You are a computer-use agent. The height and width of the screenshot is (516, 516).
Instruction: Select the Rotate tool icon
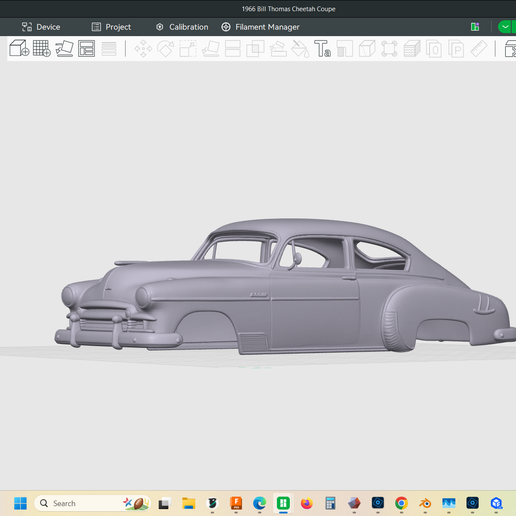[166, 49]
